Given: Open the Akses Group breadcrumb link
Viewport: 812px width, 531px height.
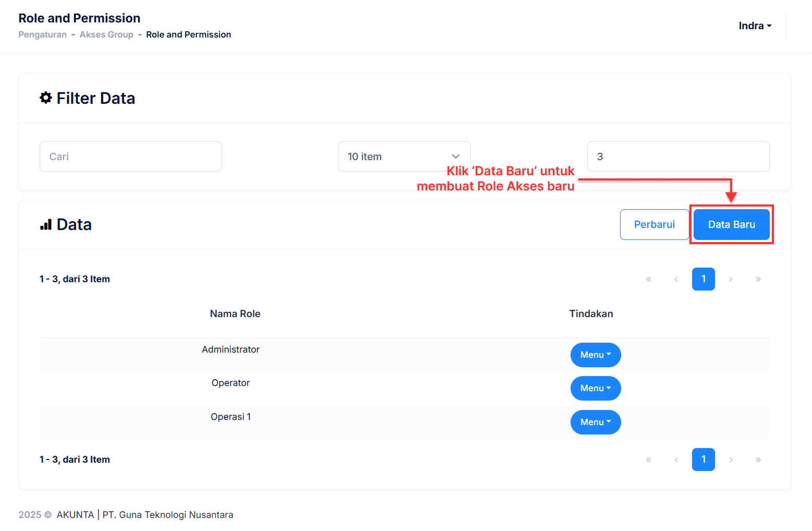Looking at the screenshot, I should 106,35.
